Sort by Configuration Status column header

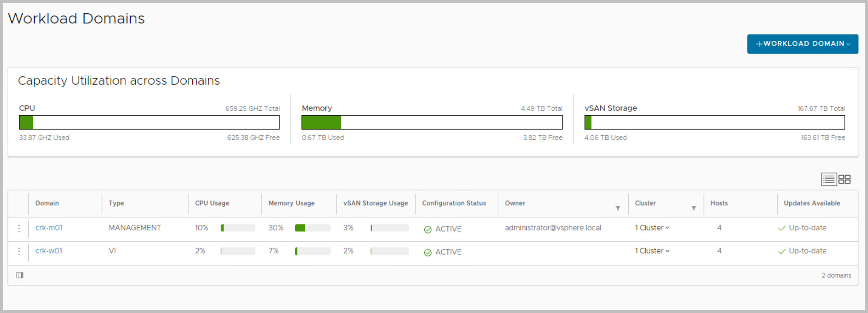pos(454,203)
